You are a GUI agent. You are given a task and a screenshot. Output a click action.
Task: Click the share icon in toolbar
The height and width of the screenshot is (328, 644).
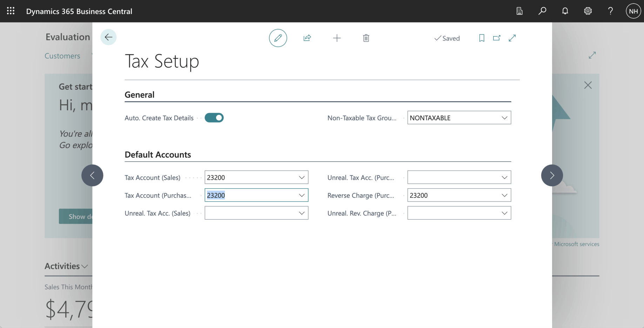click(307, 38)
